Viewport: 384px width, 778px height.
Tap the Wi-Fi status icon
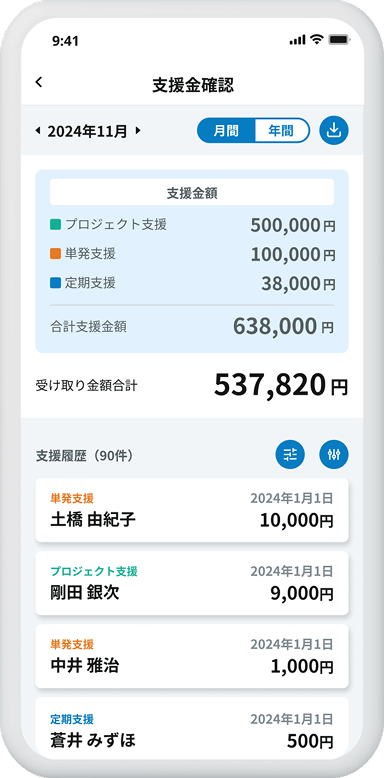pyautogui.click(x=316, y=40)
